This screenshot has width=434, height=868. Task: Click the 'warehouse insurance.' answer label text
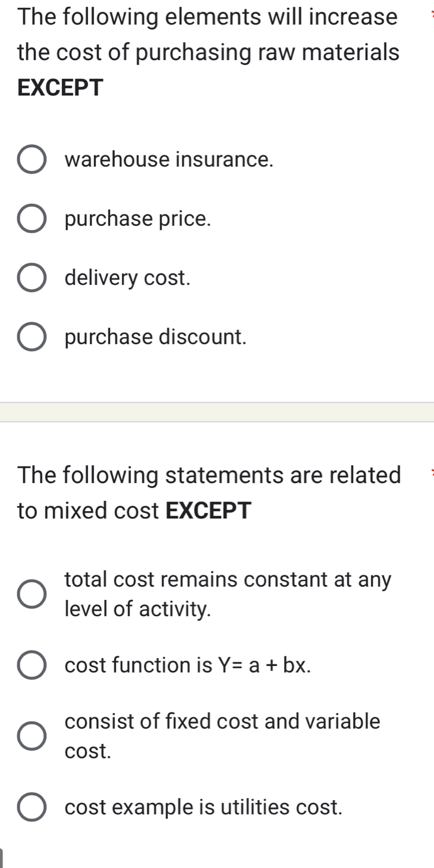tap(169, 160)
